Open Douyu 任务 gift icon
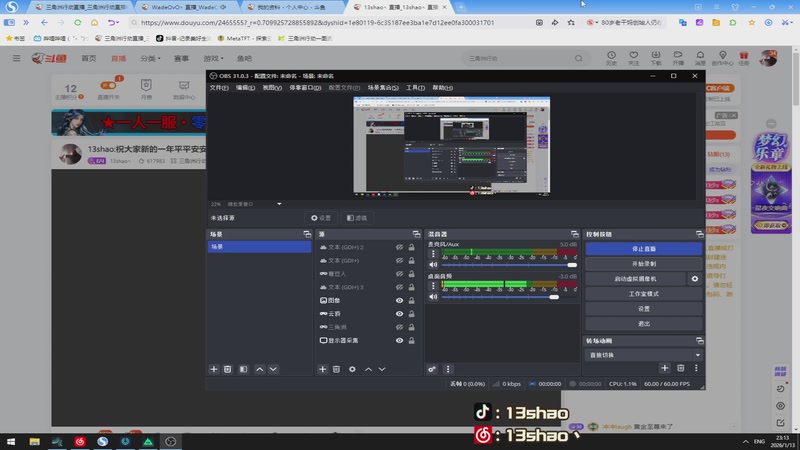Viewport: 800px width, 450px height. [x=744, y=58]
